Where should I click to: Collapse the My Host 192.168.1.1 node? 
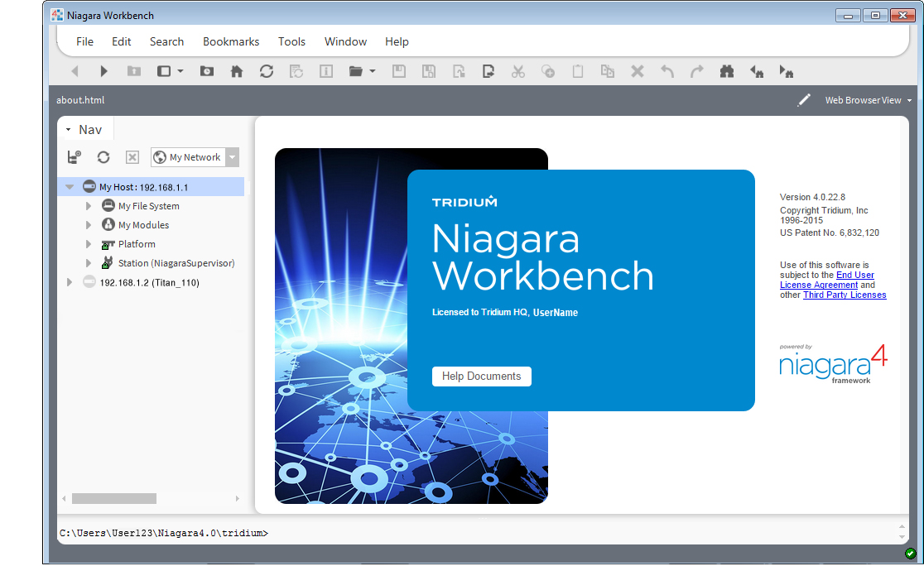tap(70, 187)
